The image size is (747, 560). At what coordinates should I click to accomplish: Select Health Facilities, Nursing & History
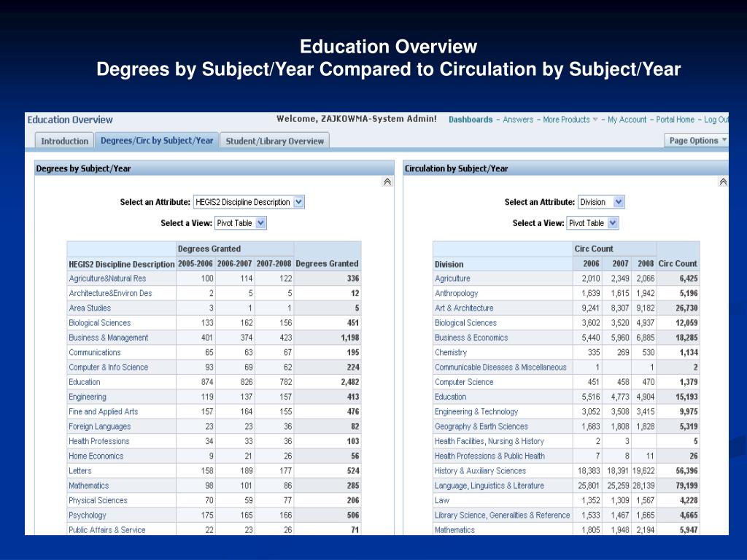point(489,441)
